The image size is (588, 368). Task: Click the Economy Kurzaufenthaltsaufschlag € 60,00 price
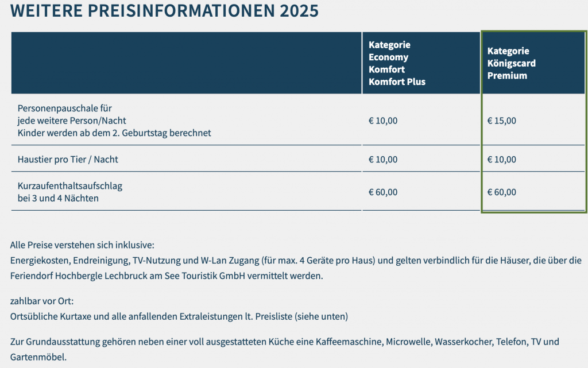click(x=383, y=192)
